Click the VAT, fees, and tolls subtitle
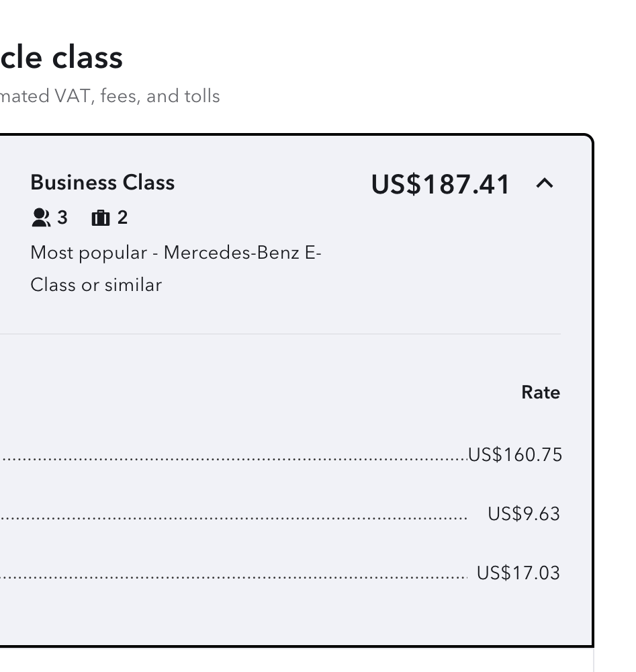The width and height of the screenshot is (636, 672). click(x=109, y=96)
